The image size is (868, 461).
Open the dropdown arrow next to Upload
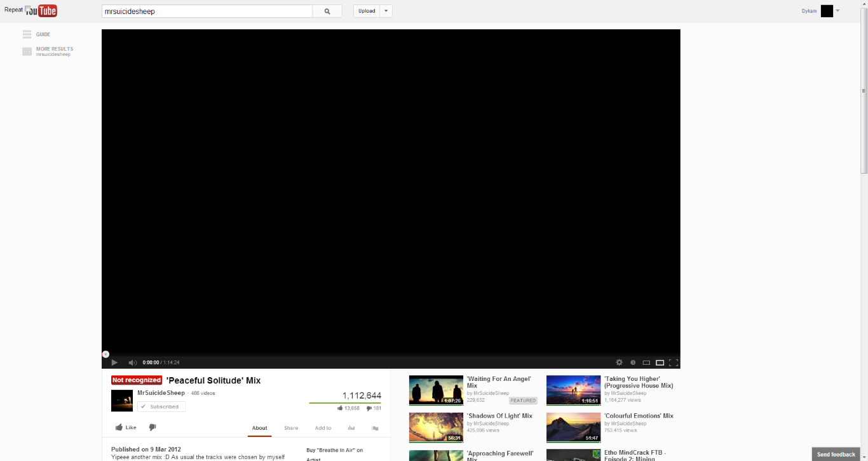click(x=386, y=11)
